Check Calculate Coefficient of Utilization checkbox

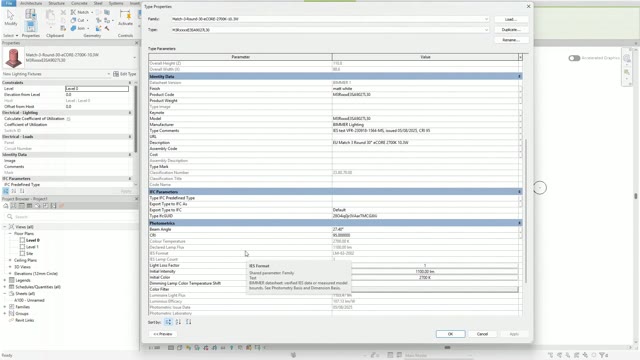(69, 119)
